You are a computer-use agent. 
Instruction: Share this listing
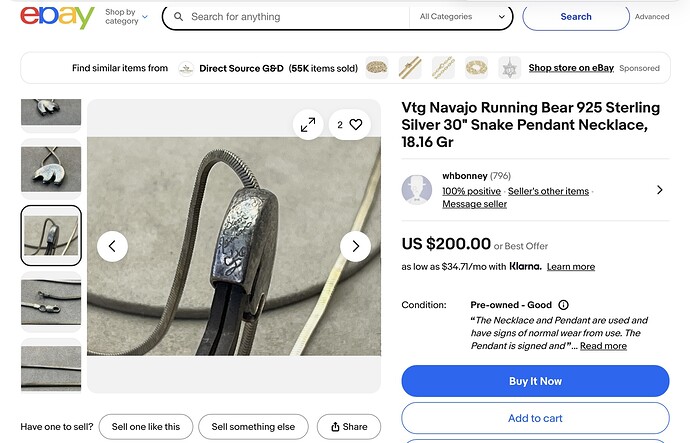349,427
